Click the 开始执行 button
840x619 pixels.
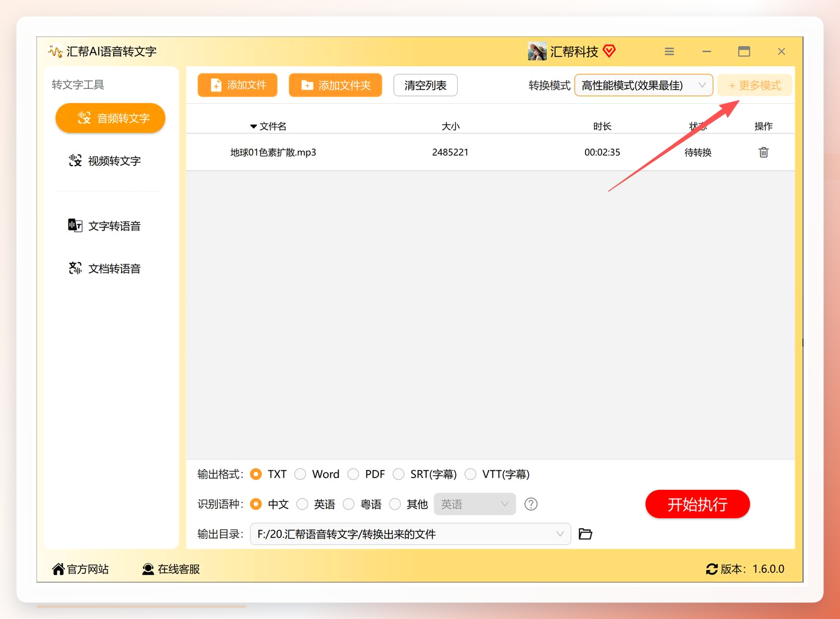coord(697,504)
